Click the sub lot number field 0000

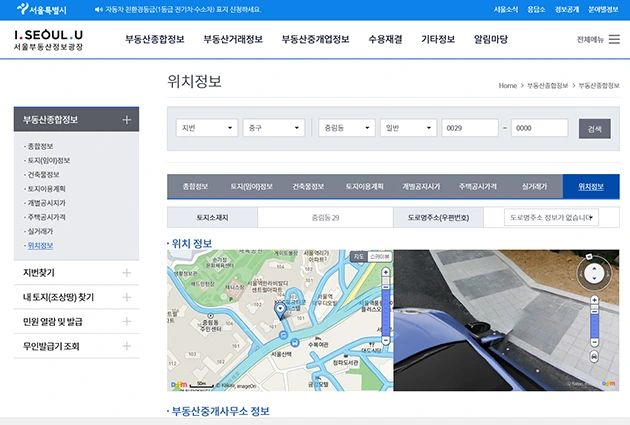(x=540, y=128)
